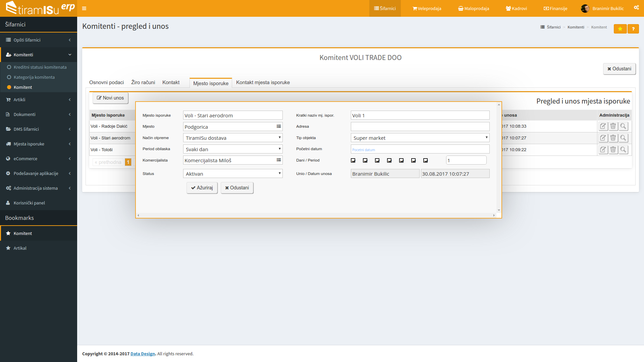This screenshot has height=362, width=644.
Task: Open the lookup list icon in Mjesto field
Action: [279, 126]
